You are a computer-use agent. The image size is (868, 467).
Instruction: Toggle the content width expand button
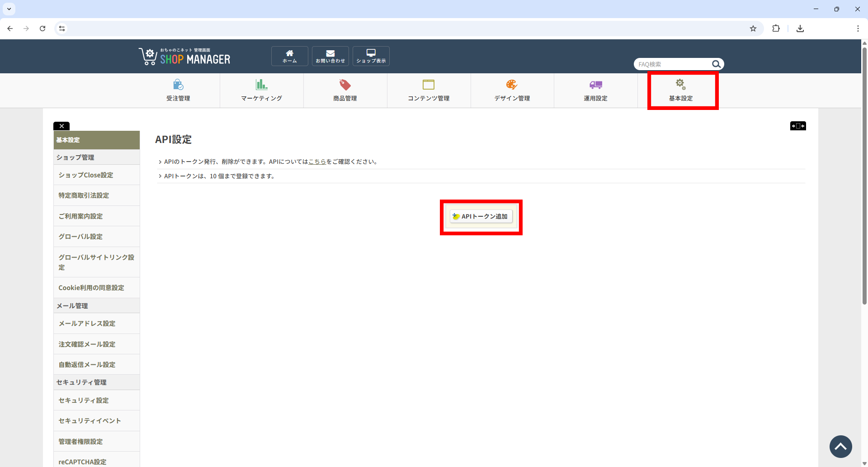[x=798, y=126]
